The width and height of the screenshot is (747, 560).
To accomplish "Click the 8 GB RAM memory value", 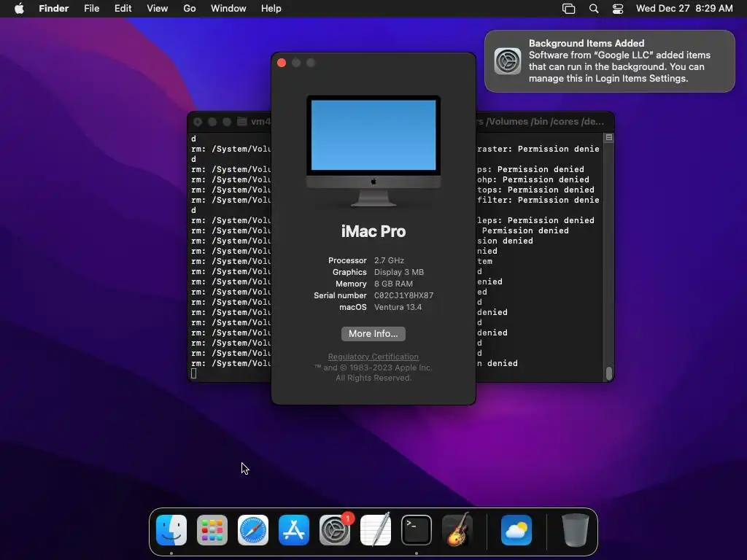I will pos(393,284).
